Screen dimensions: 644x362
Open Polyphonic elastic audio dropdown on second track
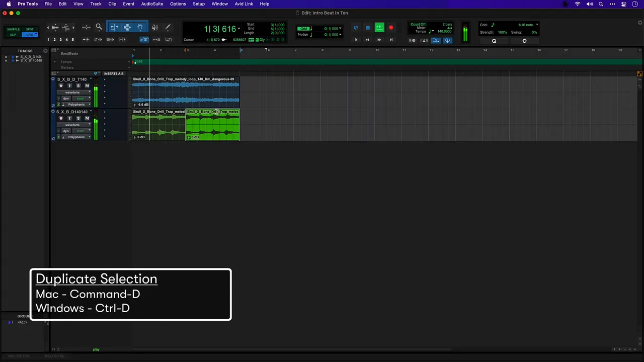76,137
